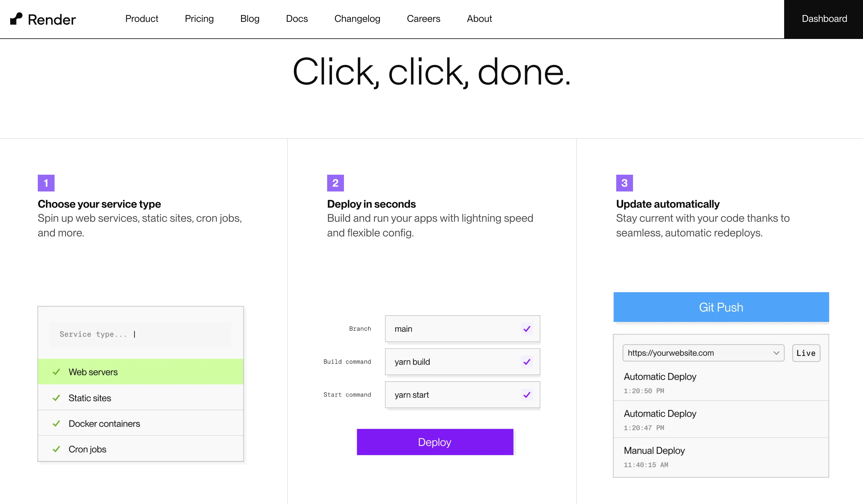Click the green checkmark beside Cron jobs
The image size is (863, 504).
pos(56,449)
